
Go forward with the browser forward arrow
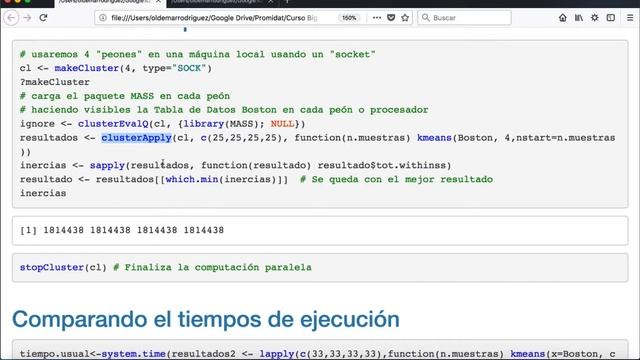click(x=27, y=18)
